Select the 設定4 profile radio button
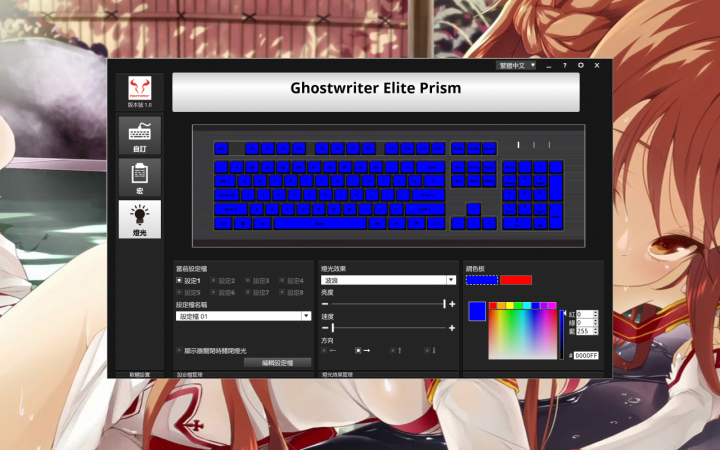The height and width of the screenshot is (450, 720). point(282,280)
